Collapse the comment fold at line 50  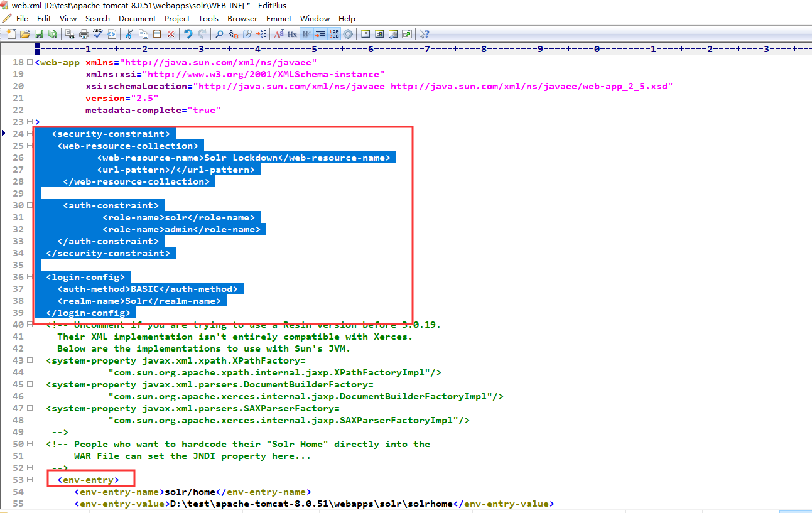tap(30, 444)
